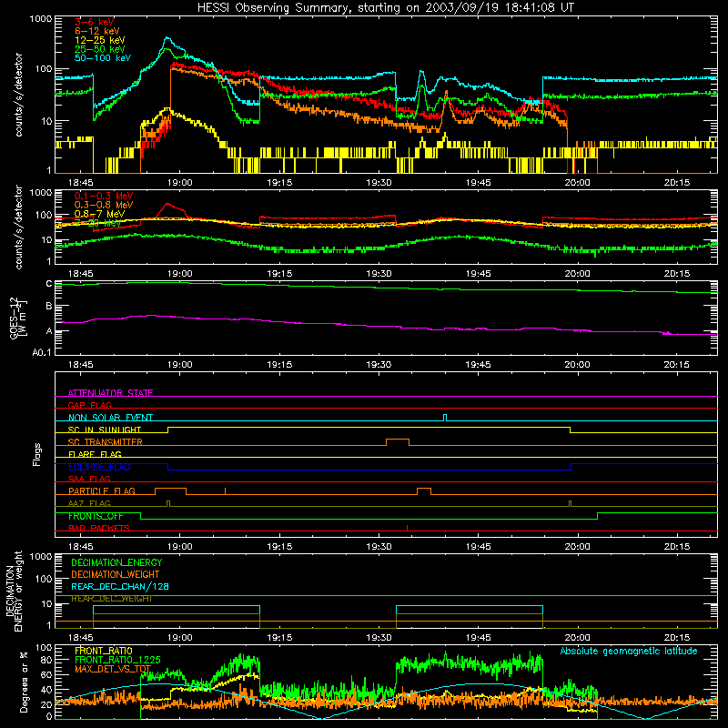Screen dimensions: 728x728
Task: Click the Absolute geomagnetic latitude label
Action: [629, 651]
